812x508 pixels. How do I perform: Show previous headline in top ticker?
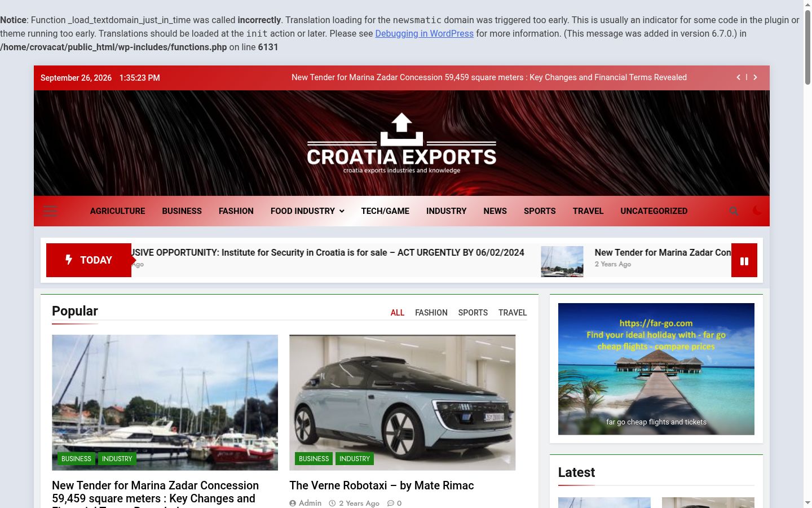[x=739, y=77]
